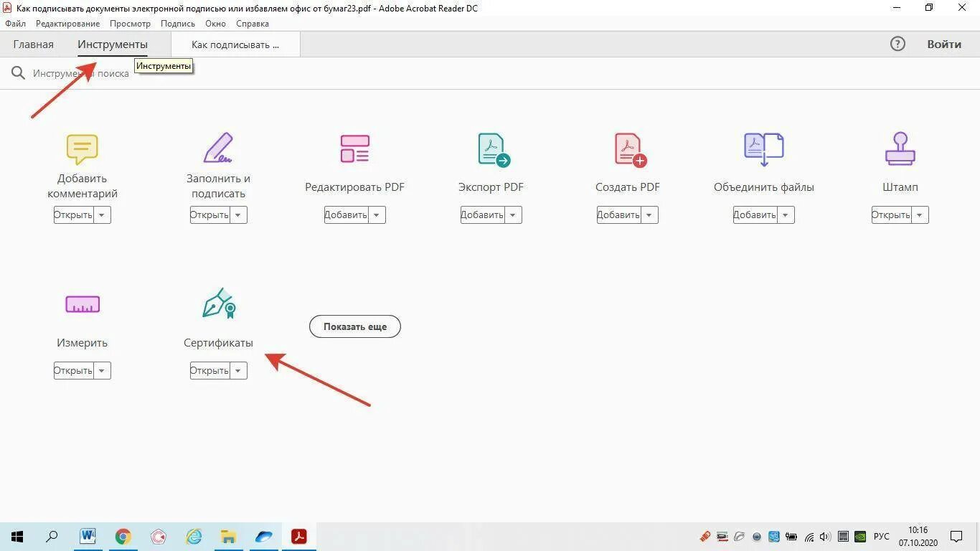Expand the dropdown arrow under Создать PDF
Viewport: 980px width, 551px height.
pyautogui.click(x=649, y=215)
